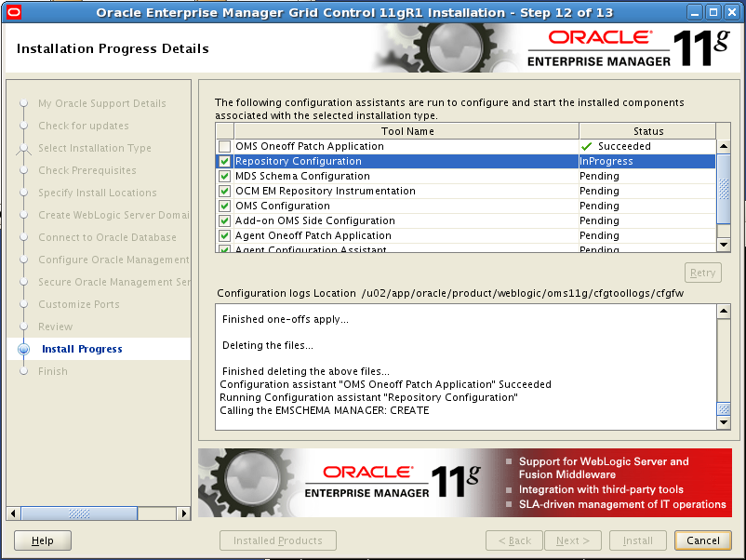The image size is (746, 560).
Task: Click the Add-on OMS Side Configuration row name
Action: point(315,220)
